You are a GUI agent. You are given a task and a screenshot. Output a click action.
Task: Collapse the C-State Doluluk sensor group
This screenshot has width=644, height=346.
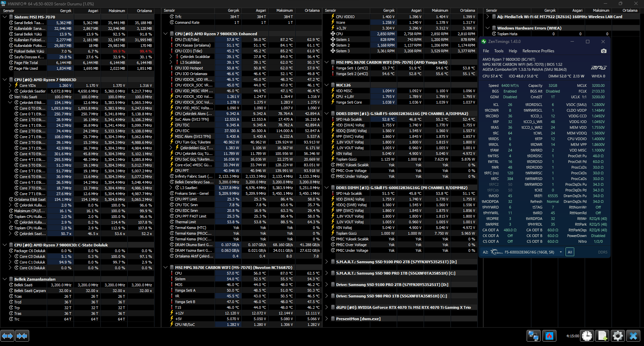click(x=5, y=245)
